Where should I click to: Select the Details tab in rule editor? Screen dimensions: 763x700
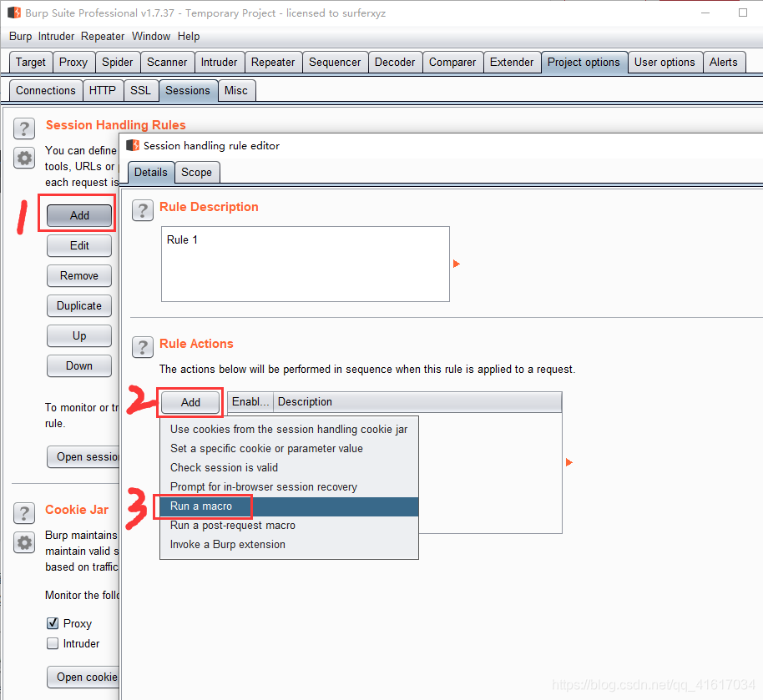pos(151,172)
